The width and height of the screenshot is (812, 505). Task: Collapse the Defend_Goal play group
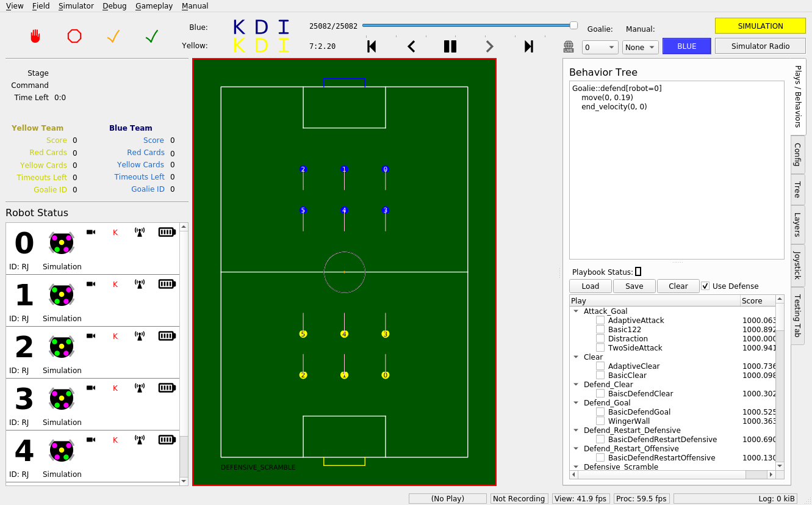click(576, 402)
